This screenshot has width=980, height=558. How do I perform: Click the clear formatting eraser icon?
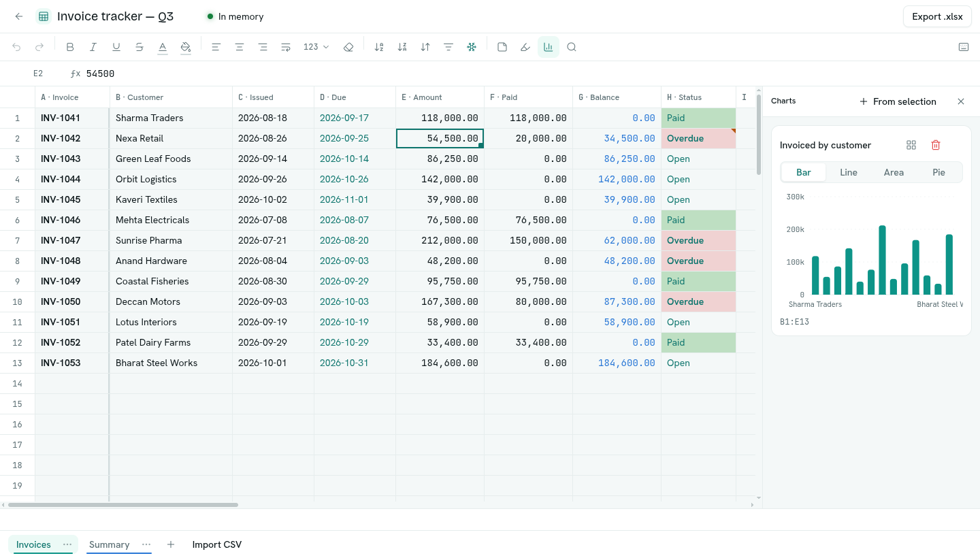pos(348,47)
